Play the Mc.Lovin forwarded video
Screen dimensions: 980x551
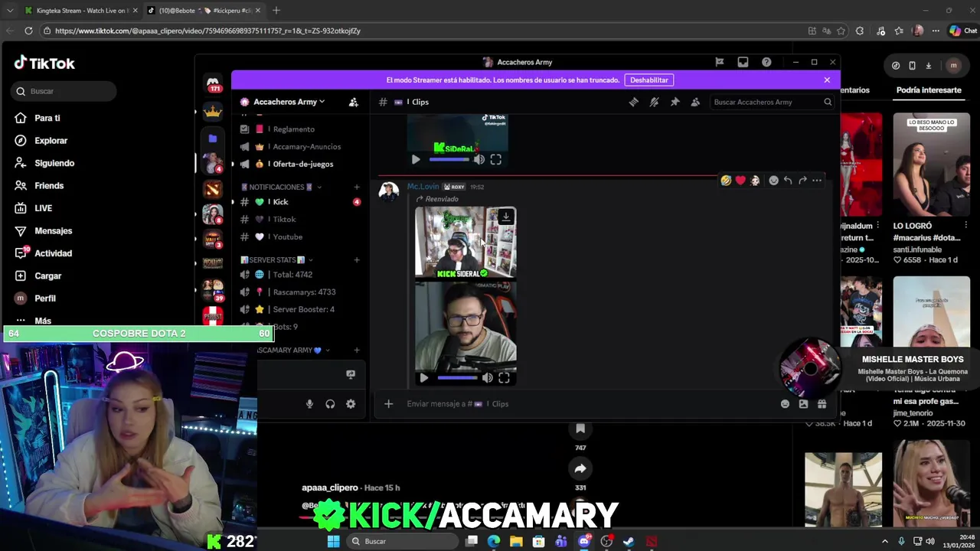(424, 377)
